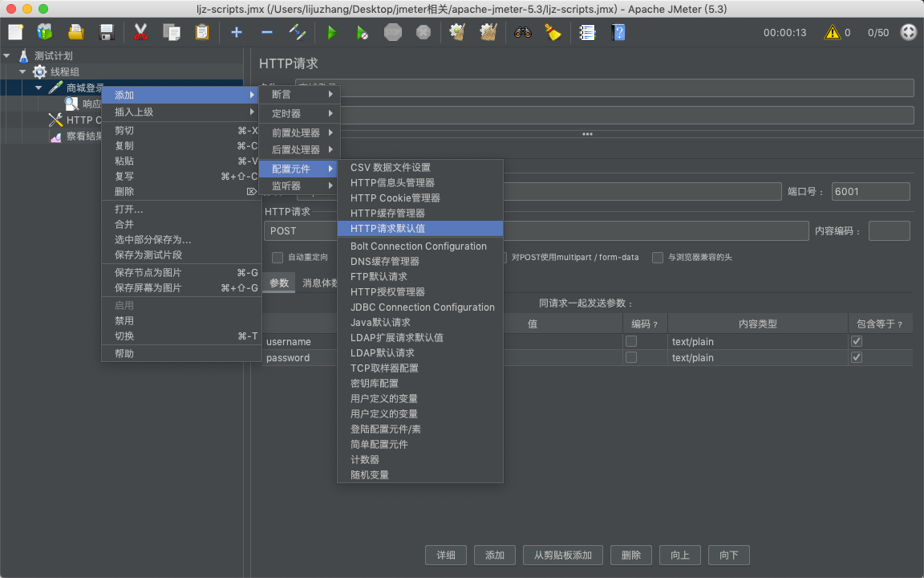Viewport: 924px width, 578px height.
Task: Switch to the 参数 tab
Action: [x=279, y=283]
